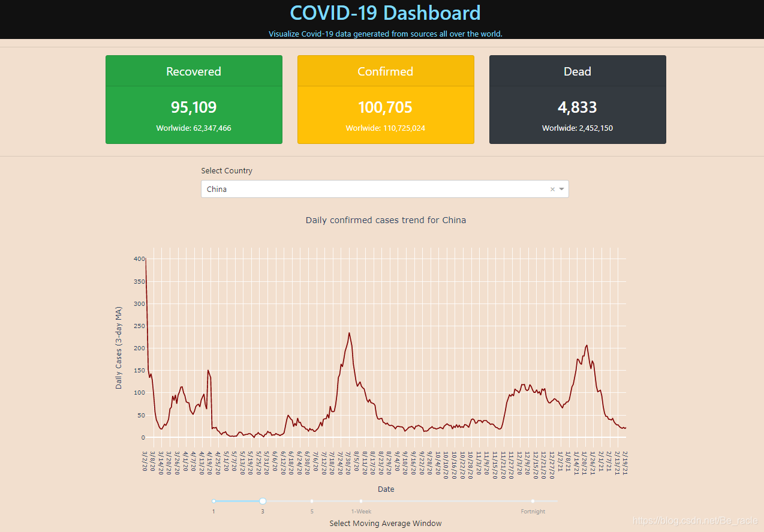
Task: Click the 250 y-axis tick label
Action: point(139,326)
